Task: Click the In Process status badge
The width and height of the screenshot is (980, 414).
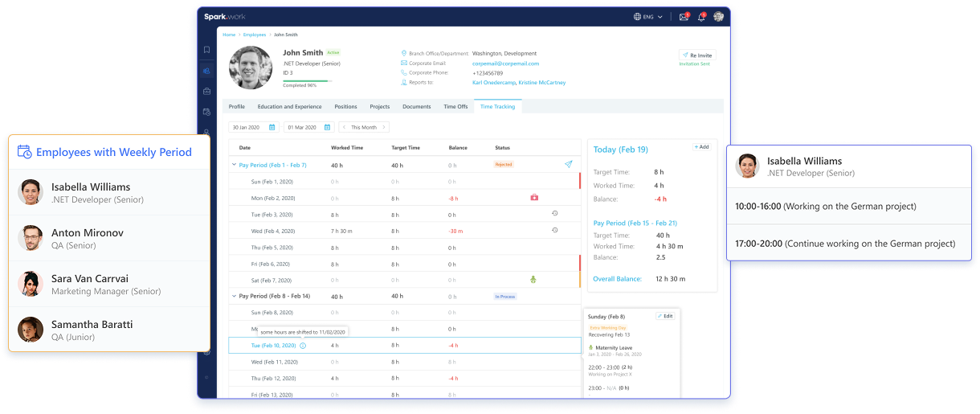Action: pyautogui.click(x=505, y=297)
